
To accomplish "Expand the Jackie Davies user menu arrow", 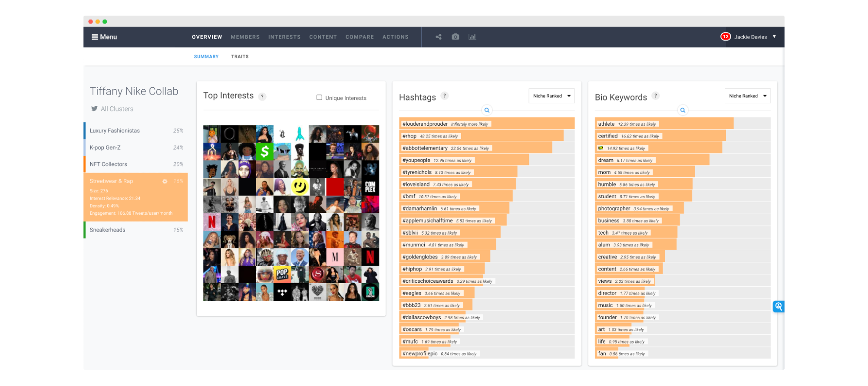I will coord(774,36).
